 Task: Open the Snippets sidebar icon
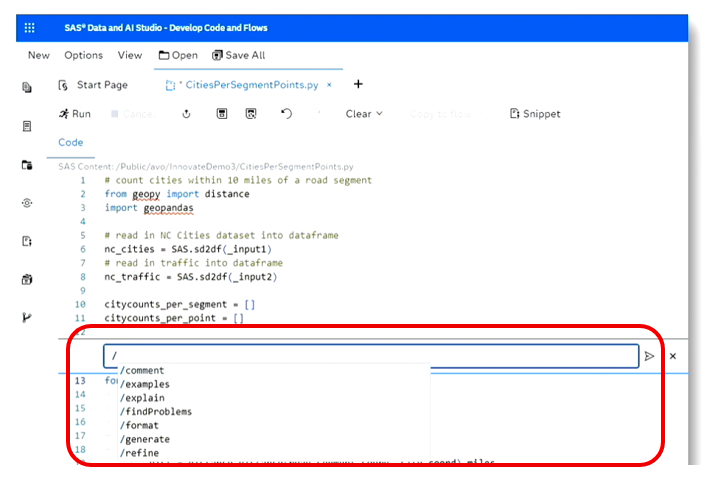coord(27,241)
